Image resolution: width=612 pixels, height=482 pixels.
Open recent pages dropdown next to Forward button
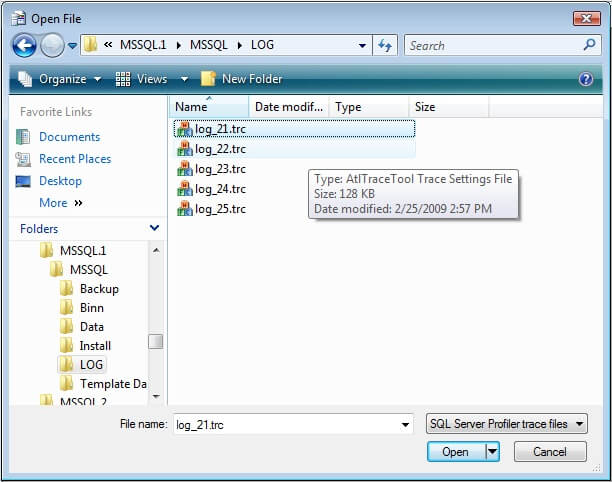point(72,46)
